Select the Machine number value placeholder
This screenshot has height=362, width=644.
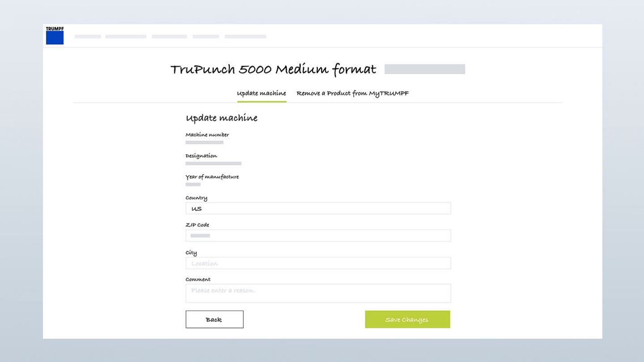coord(204,143)
